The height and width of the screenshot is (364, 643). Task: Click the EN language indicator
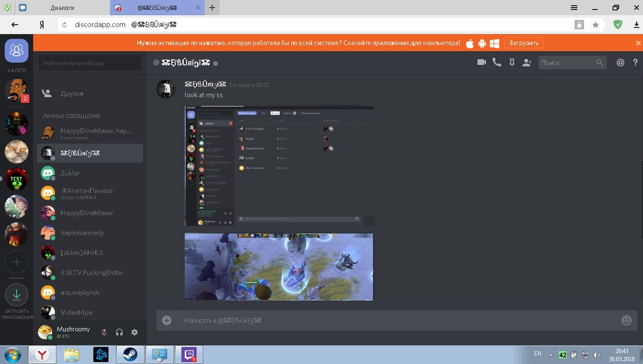(x=538, y=354)
